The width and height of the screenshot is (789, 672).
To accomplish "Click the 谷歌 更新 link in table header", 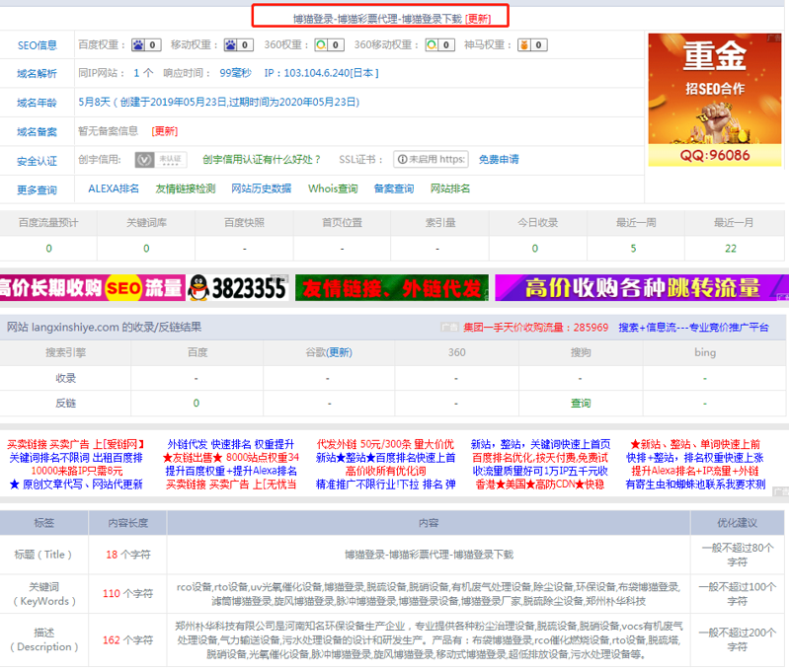I will 341,352.
